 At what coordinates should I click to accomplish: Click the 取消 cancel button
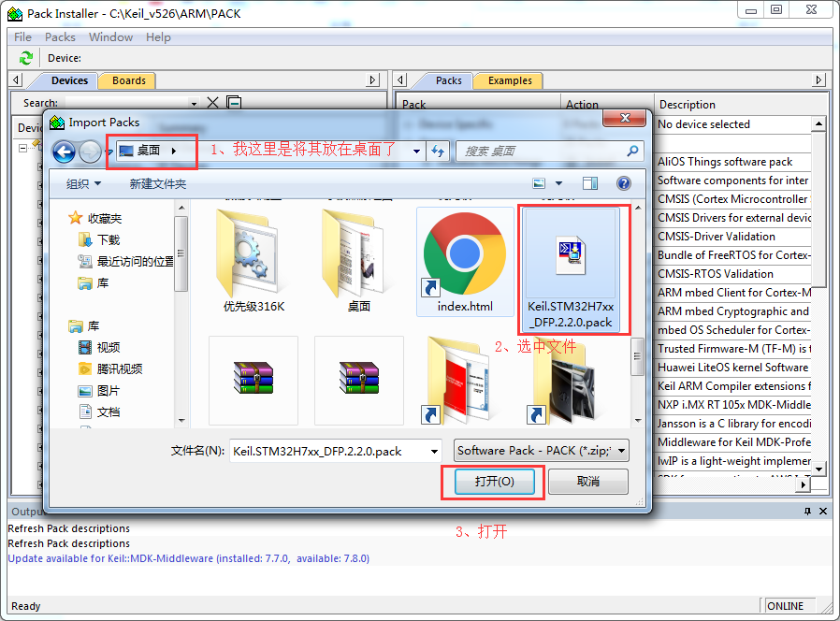(587, 482)
